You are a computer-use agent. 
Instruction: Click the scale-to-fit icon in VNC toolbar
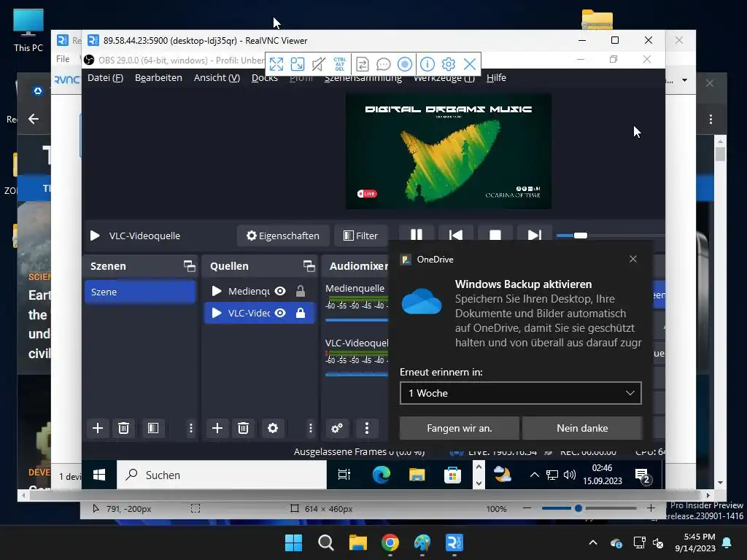click(298, 64)
